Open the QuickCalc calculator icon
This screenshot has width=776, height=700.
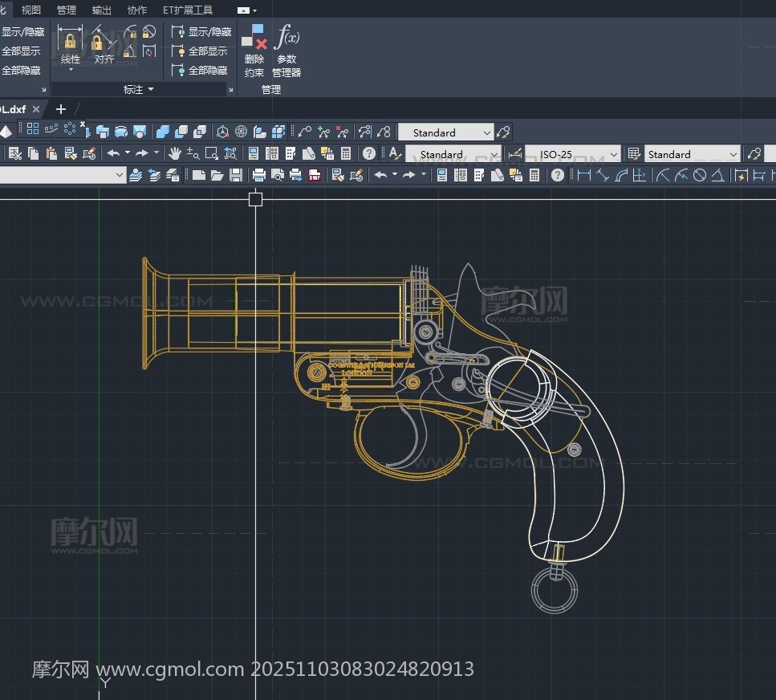346,153
